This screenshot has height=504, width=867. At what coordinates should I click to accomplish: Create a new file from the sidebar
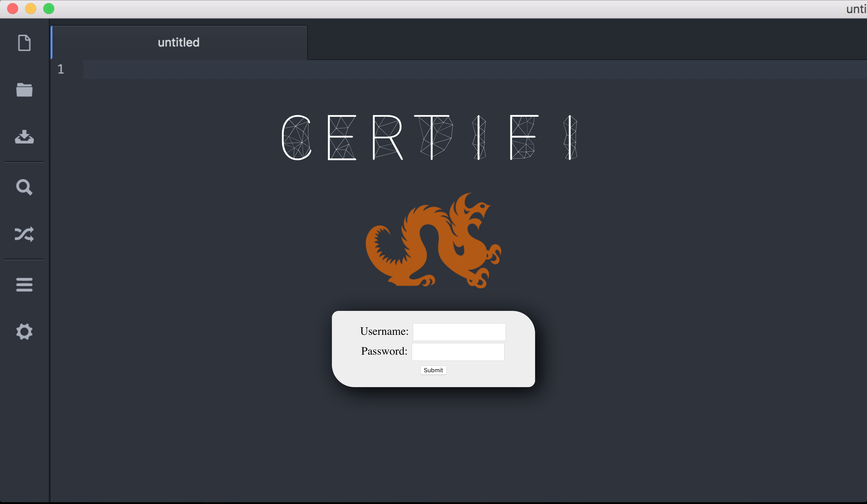pyautogui.click(x=24, y=43)
